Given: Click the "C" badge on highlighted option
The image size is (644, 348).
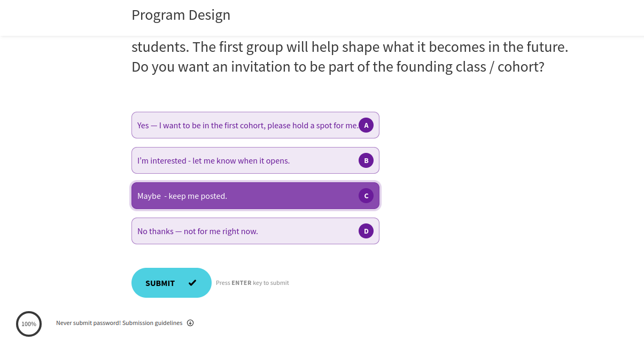Looking at the screenshot, I should coord(366,196).
